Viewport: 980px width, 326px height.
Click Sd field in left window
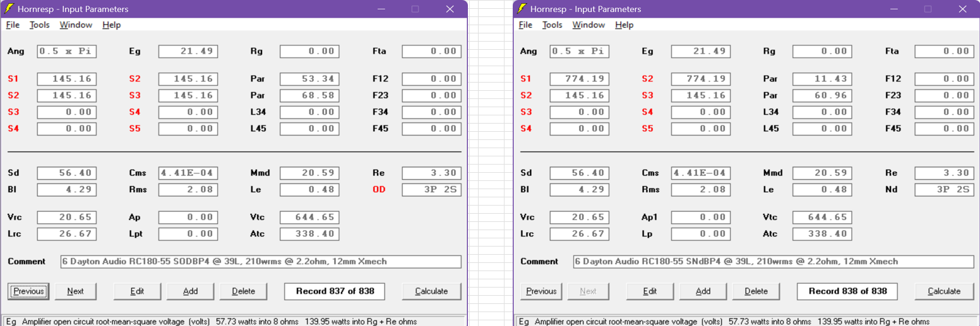tap(66, 173)
